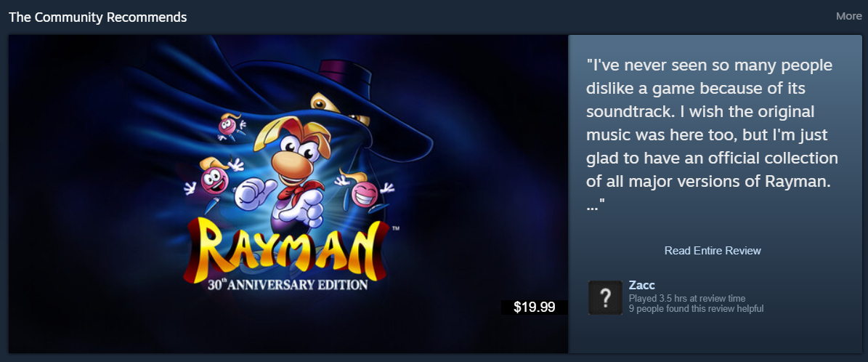
Task: Click the $19.99 price tag
Action: [x=534, y=307]
